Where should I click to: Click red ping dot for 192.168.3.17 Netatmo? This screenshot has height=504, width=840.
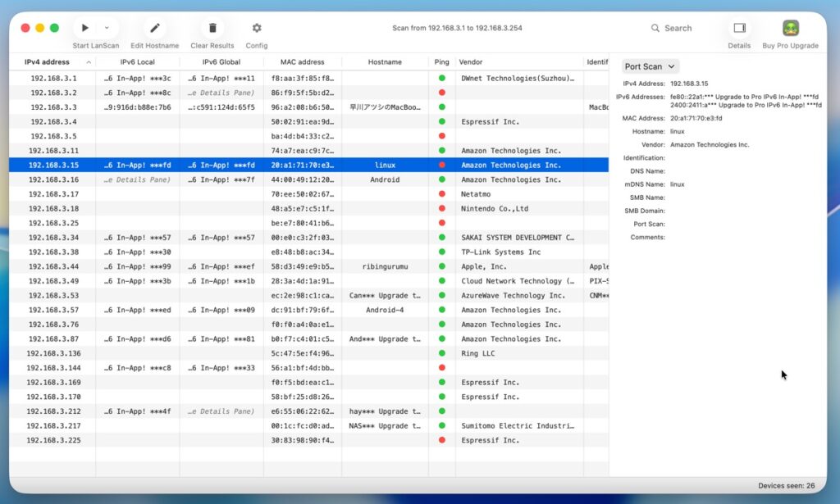pos(442,194)
